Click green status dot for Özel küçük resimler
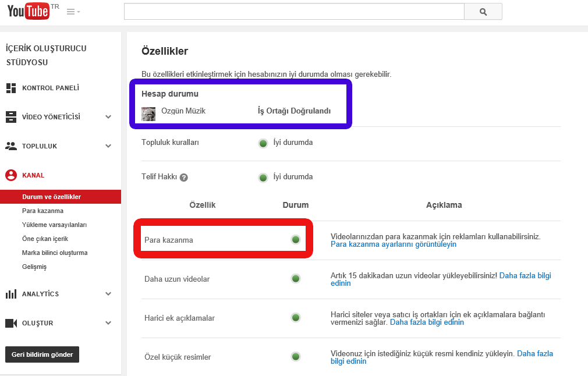The image size is (588, 376). click(x=296, y=357)
